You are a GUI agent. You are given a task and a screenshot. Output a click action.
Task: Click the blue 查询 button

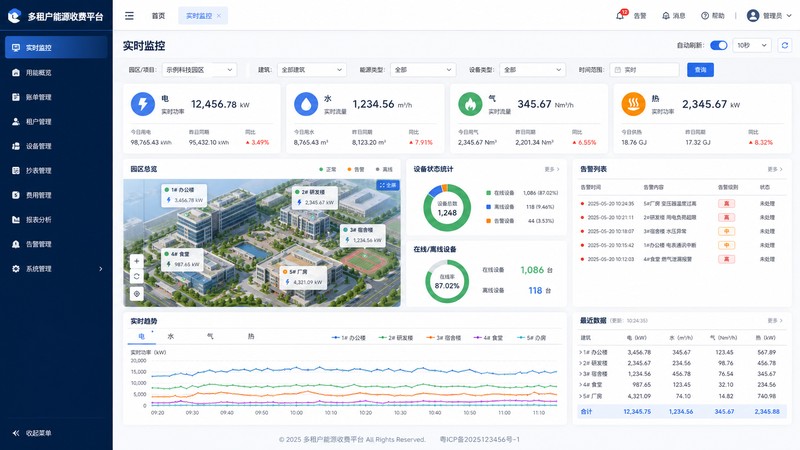click(x=700, y=70)
